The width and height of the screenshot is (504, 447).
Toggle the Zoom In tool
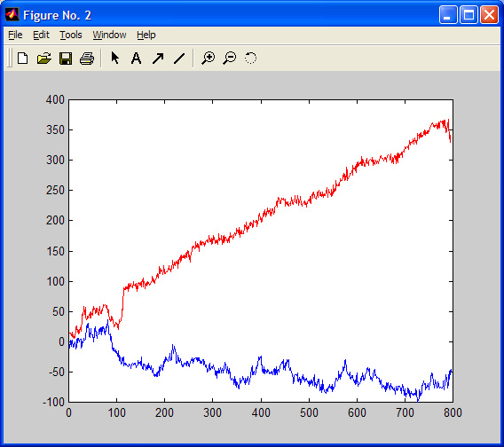click(208, 59)
